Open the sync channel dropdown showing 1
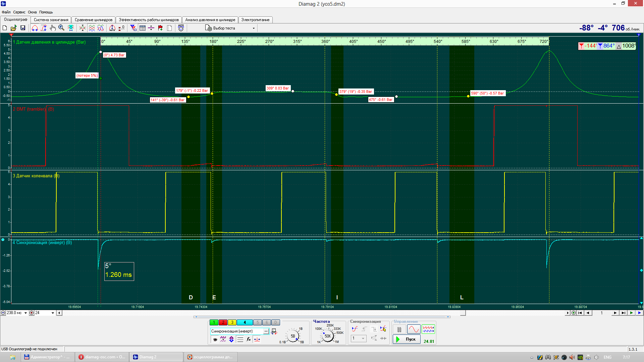This screenshot has height=362, width=644. [x=359, y=339]
